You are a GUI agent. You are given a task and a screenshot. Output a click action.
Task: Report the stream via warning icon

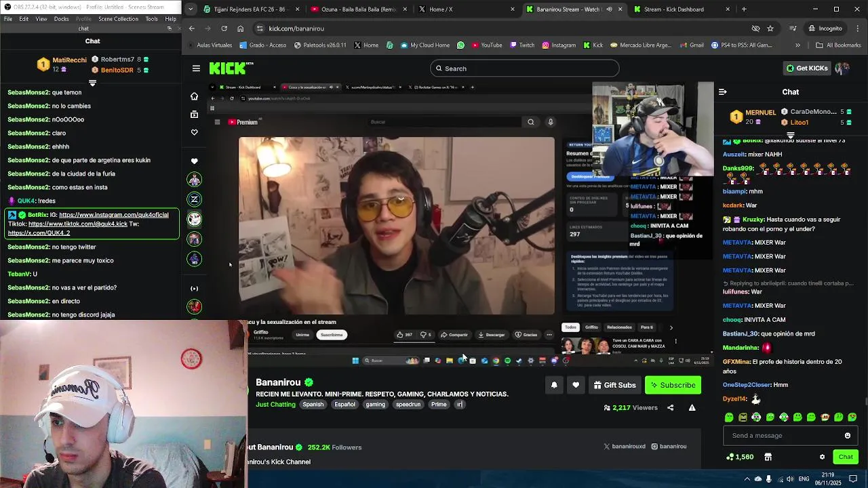click(x=692, y=407)
